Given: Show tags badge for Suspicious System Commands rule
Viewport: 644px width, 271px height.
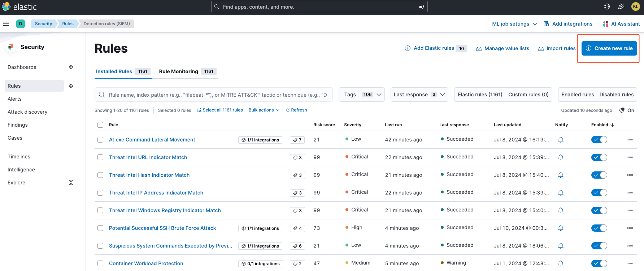Looking at the screenshot, I should [x=297, y=246].
